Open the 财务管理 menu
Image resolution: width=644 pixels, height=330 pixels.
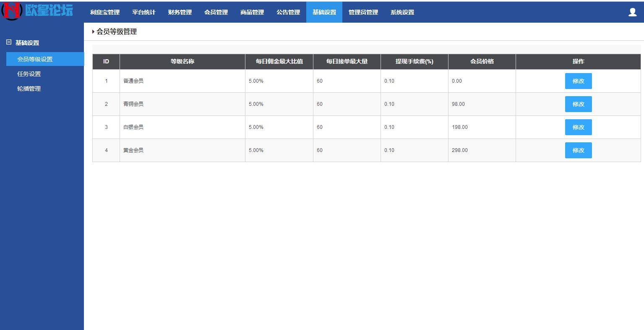[x=179, y=12]
